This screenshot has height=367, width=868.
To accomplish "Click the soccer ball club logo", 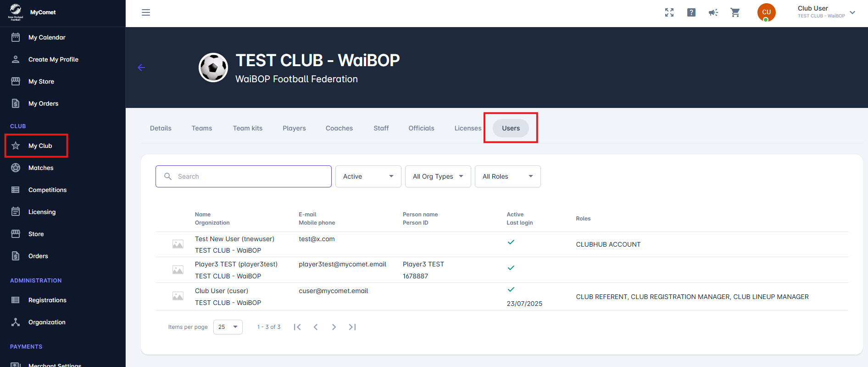I will pos(213,68).
